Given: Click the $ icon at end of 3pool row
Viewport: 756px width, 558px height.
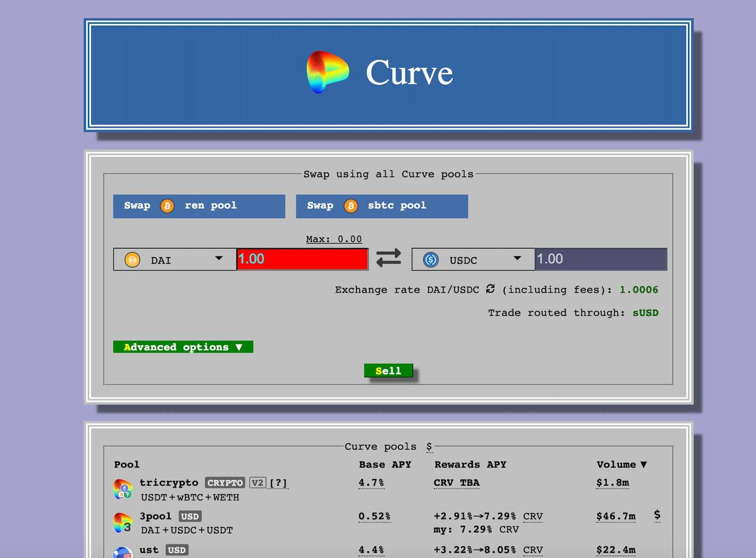Looking at the screenshot, I should (657, 515).
